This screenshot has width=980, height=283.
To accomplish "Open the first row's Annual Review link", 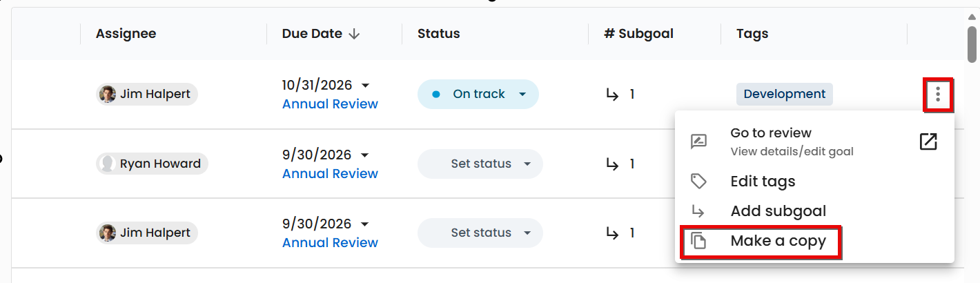I will coord(330,104).
